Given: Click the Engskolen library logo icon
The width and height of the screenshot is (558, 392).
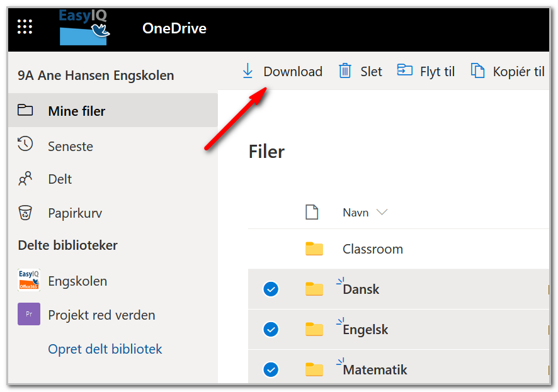Looking at the screenshot, I should [x=29, y=280].
